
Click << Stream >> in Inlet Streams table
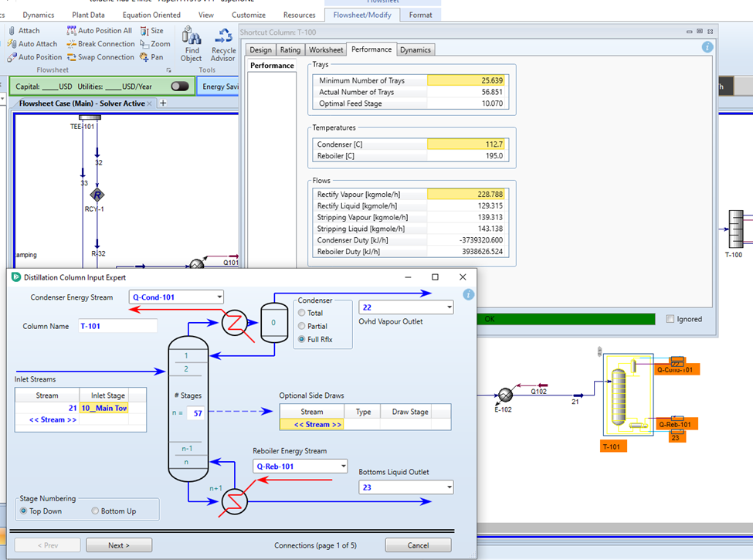[x=53, y=419]
